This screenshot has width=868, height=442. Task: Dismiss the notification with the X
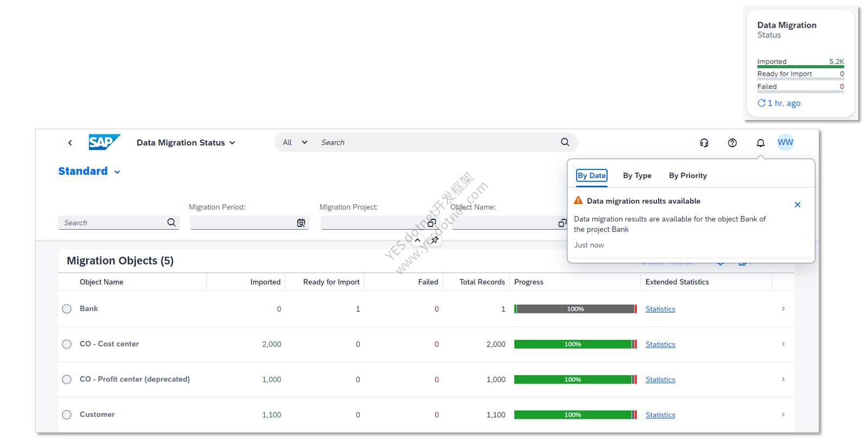(797, 205)
